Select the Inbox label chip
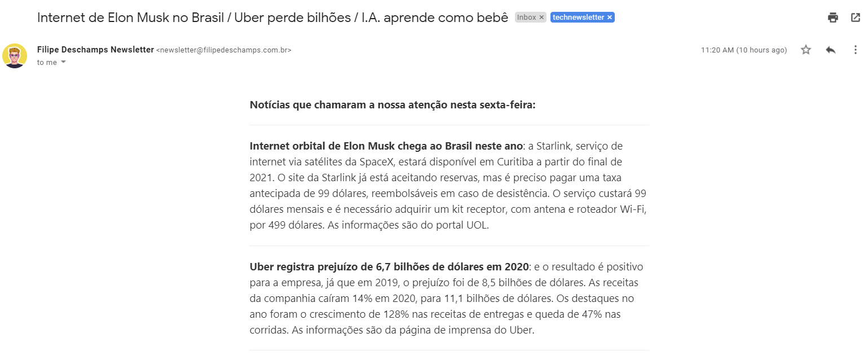The image size is (868, 355). (x=527, y=17)
